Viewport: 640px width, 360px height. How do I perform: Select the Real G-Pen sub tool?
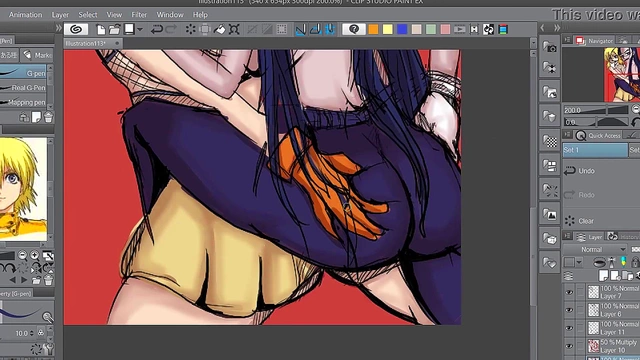(23, 87)
